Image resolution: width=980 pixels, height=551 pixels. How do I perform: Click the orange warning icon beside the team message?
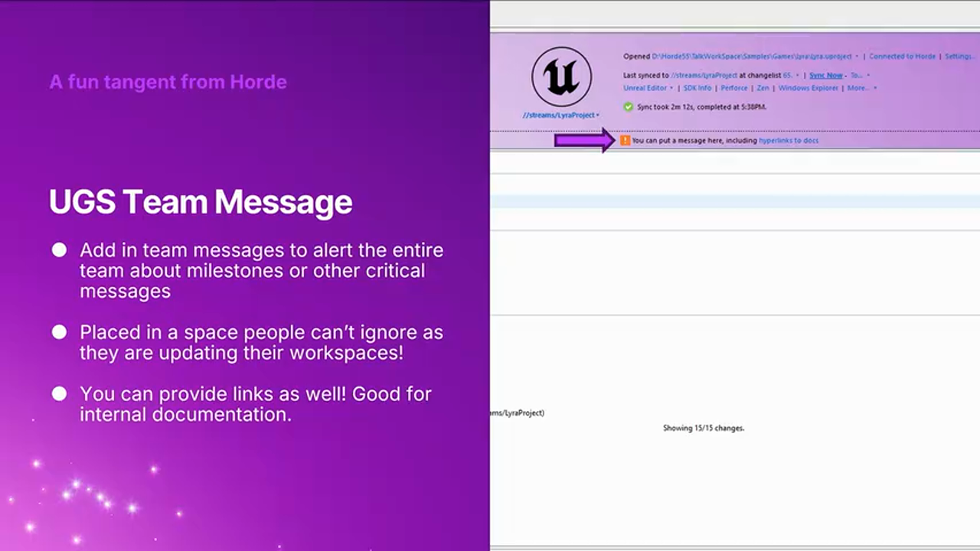(x=626, y=140)
